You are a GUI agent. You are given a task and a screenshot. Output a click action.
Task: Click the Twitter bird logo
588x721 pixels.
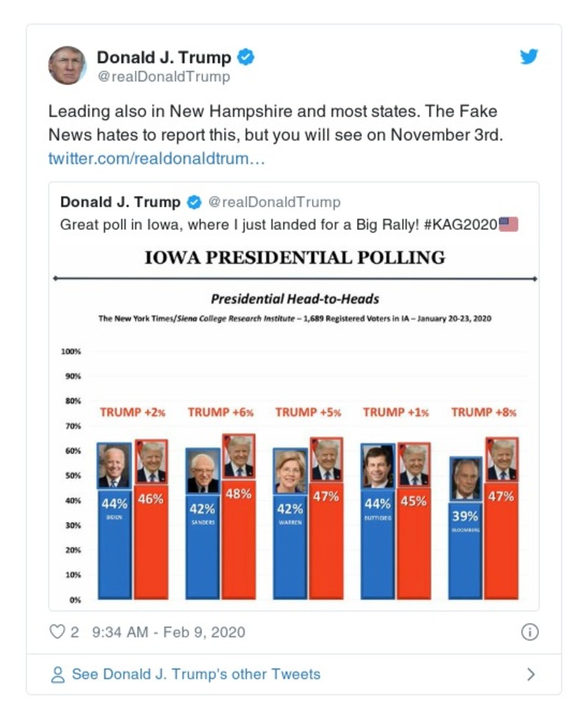coord(529,57)
